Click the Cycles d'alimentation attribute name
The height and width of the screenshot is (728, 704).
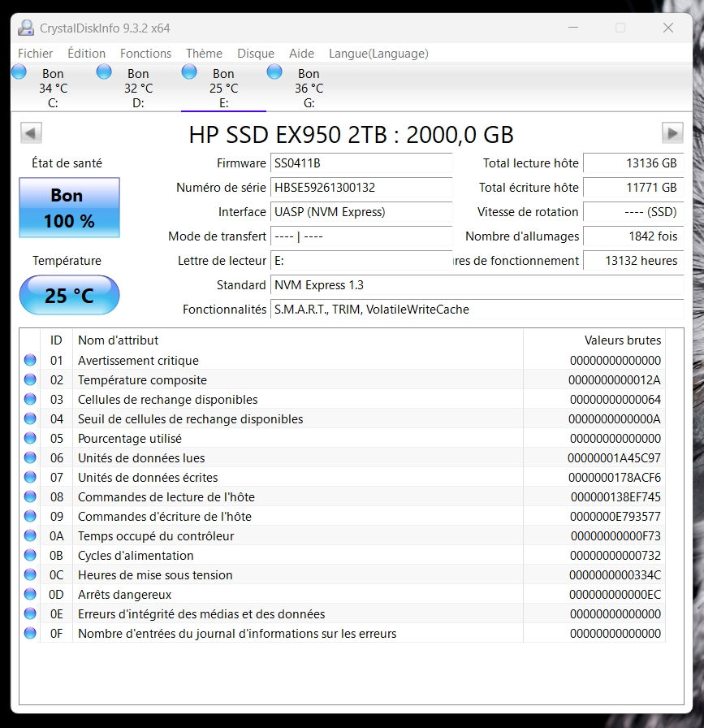136,556
